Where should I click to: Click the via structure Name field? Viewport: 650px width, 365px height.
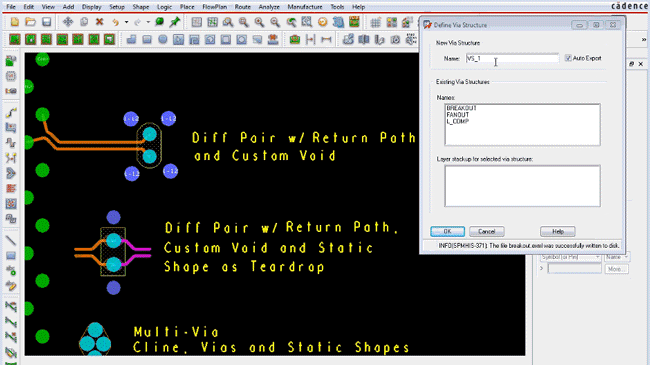512,58
